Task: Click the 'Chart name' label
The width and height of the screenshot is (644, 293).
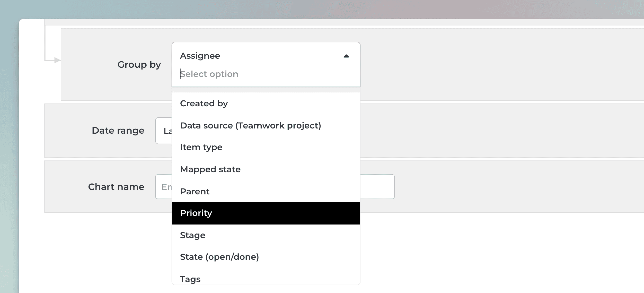Action: 116,187
